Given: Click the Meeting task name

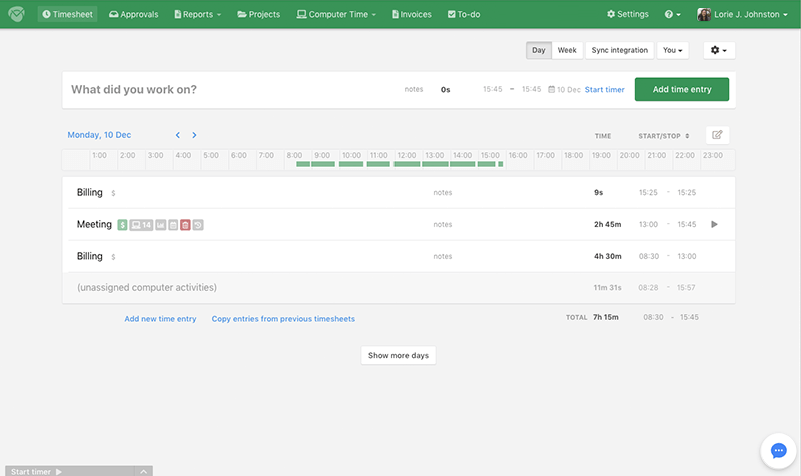Looking at the screenshot, I should (94, 224).
